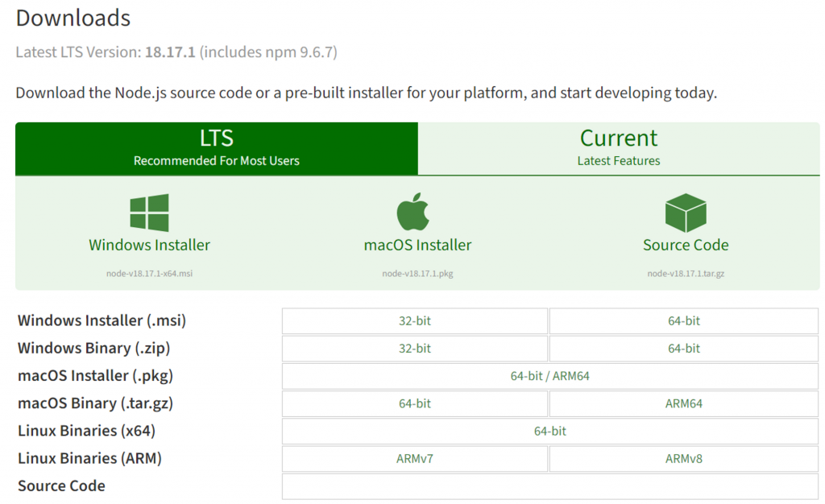The image size is (825, 504).
Task: Click the Linux Binaries (ARM) row label
Action: [x=90, y=458]
